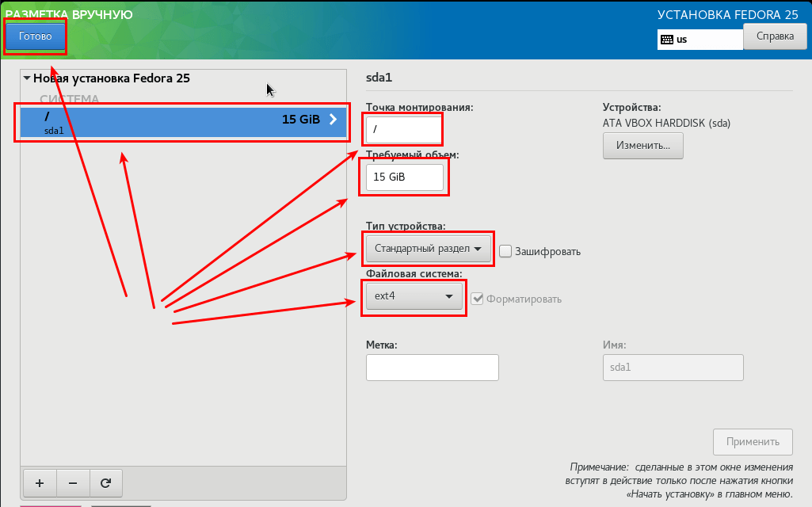Open the Стандартный раздел device type dropdown
This screenshot has height=507, width=812.
click(428, 249)
